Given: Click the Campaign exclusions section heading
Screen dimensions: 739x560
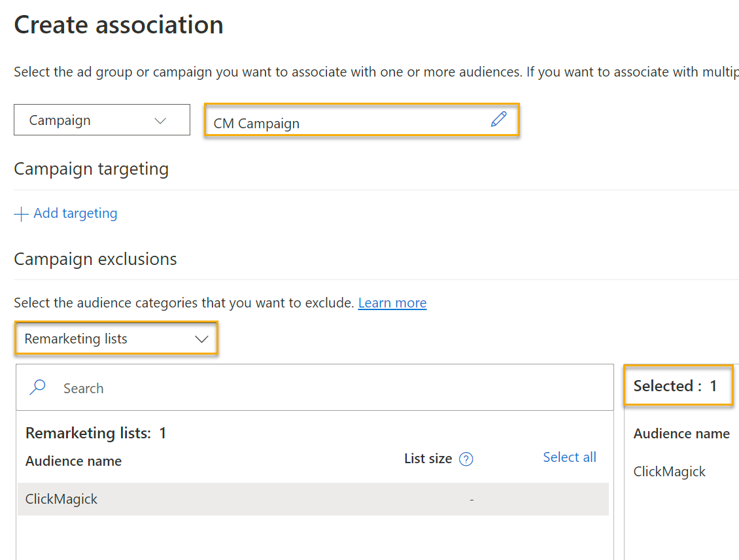Looking at the screenshot, I should pos(95,259).
